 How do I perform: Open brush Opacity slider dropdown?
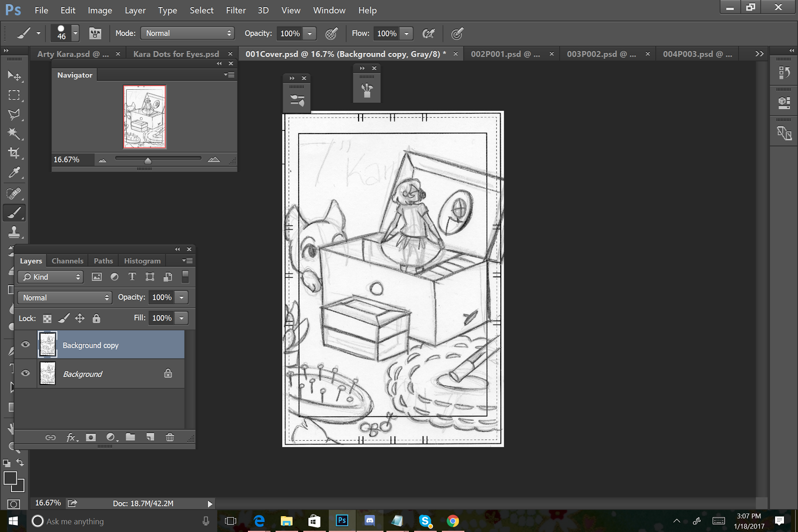click(x=310, y=33)
